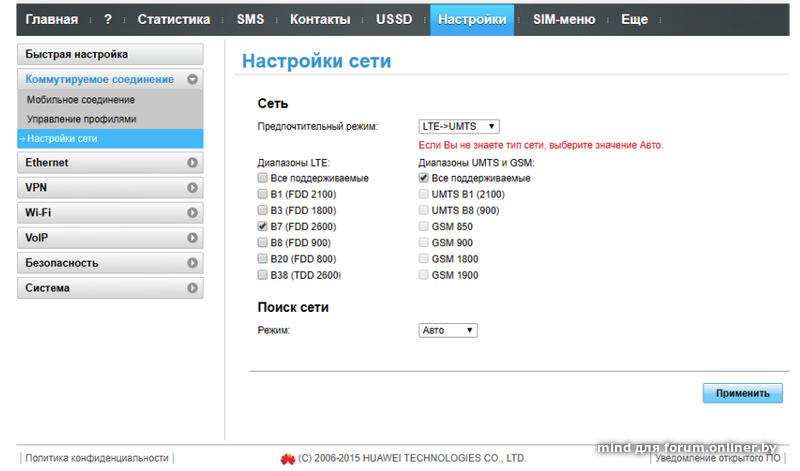Select the Настройки tab
This screenshot has height=471, width=800.
pyautogui.click(x=472, y=20)
